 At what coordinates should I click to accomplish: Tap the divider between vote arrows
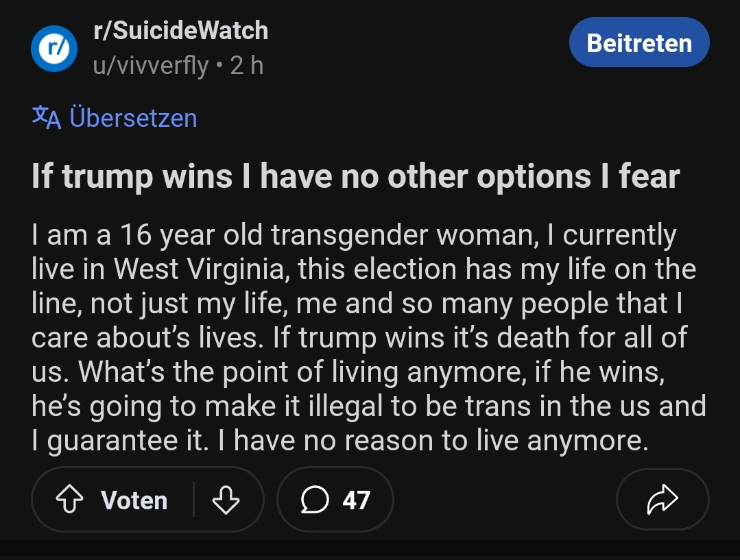tap(194, 500)
